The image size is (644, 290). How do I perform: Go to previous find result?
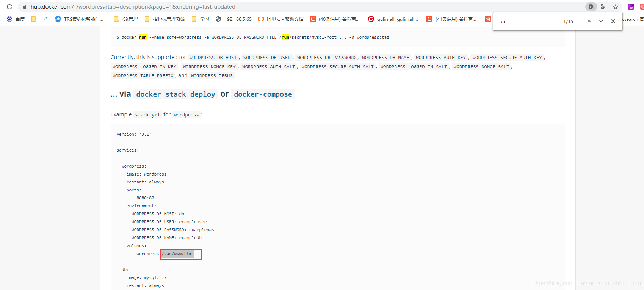coord(589,21)
